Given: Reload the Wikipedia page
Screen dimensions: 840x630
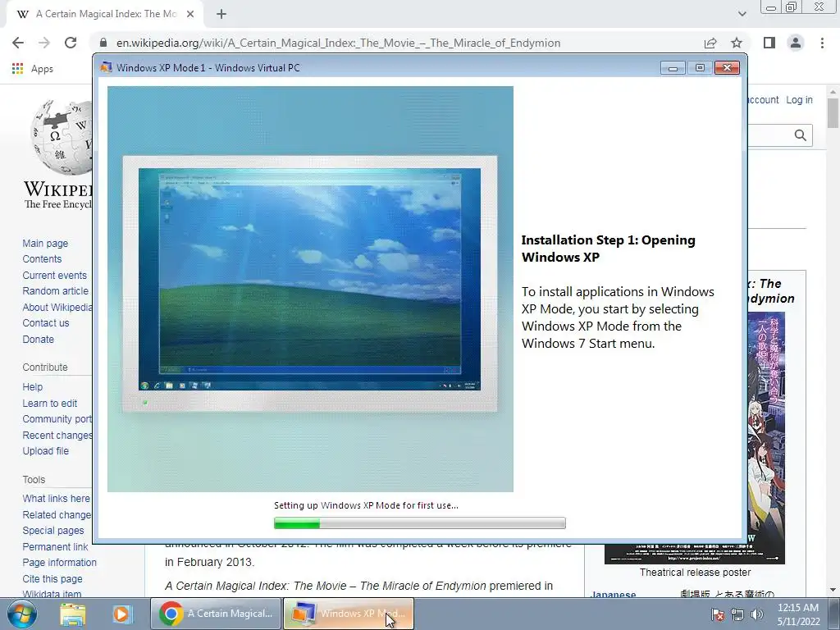Looking at the screenshot, I should (71, 43).
